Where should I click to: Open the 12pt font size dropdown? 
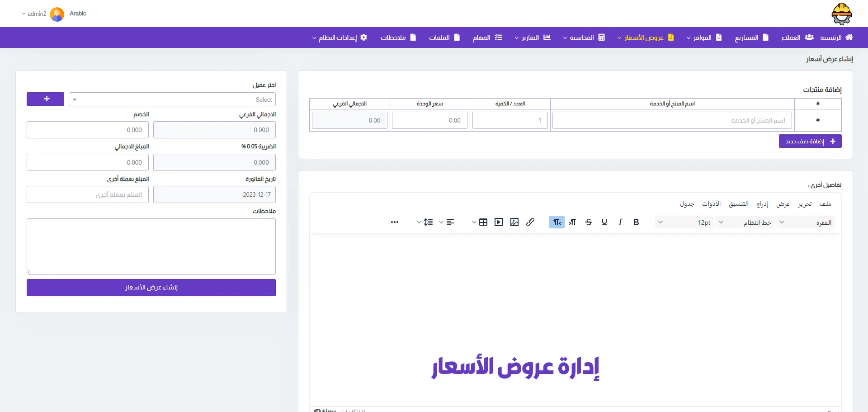coord(684,222)
